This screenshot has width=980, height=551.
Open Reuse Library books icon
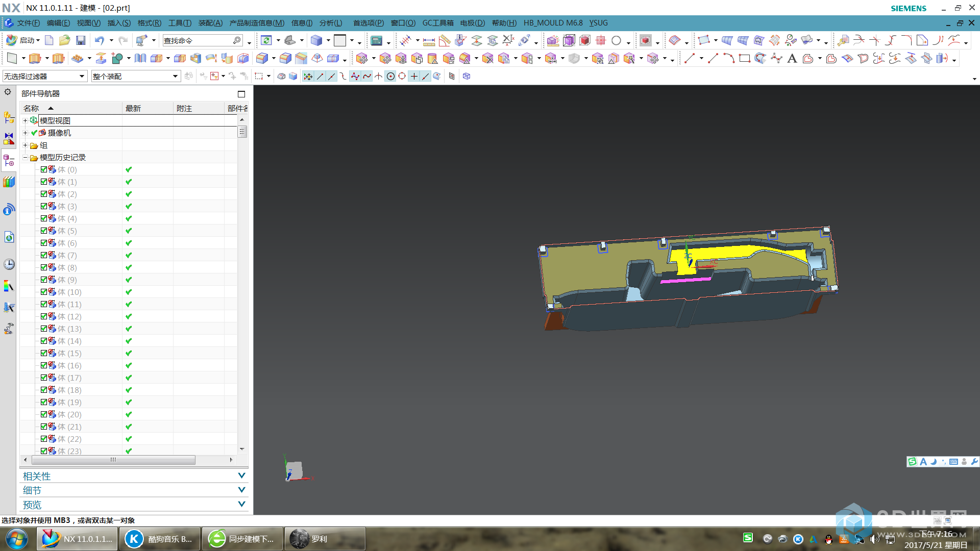click(x=9, y=182)
